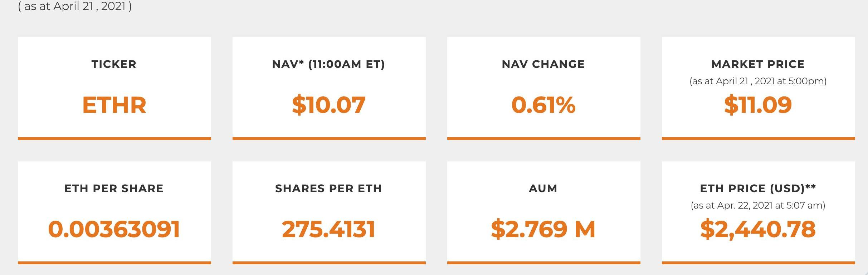Click the April 21 5:00pm market price timestamp
Viewport: 868px width, 275px height.
point(758,81)
